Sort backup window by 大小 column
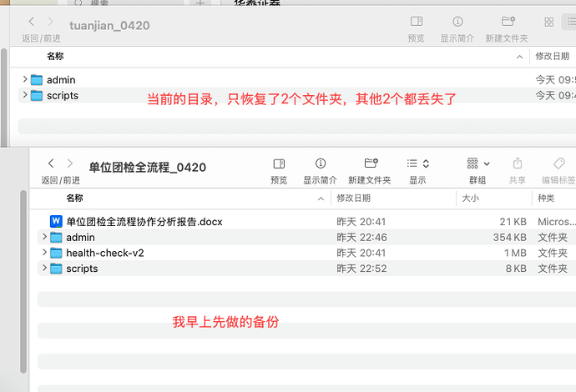Screen dimensions: 576x392 tap(470, 199)
